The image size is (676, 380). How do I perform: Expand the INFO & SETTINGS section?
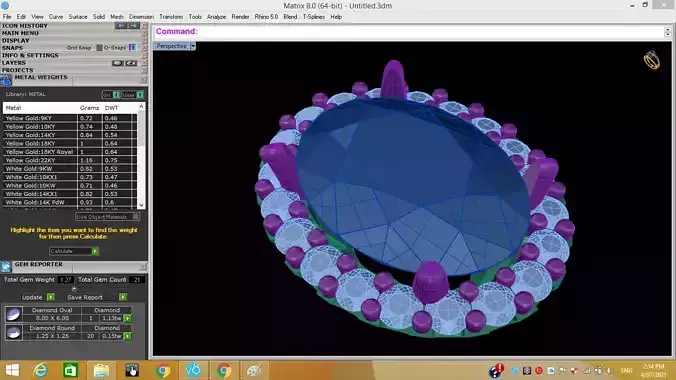pyautogui.click(x=30, y=55)
